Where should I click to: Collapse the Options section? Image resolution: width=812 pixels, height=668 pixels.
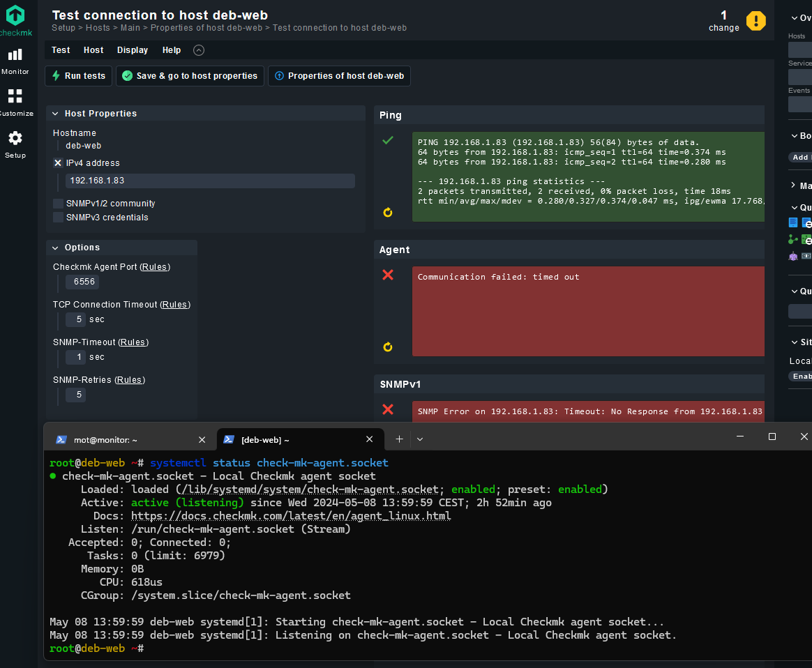[x=55, y=248]
